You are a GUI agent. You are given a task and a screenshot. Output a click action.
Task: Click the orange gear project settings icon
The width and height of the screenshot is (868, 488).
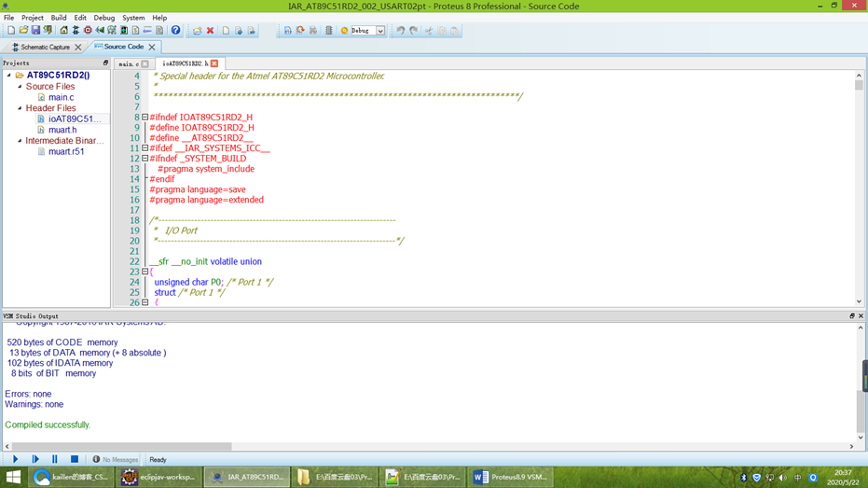pos(344,31)
